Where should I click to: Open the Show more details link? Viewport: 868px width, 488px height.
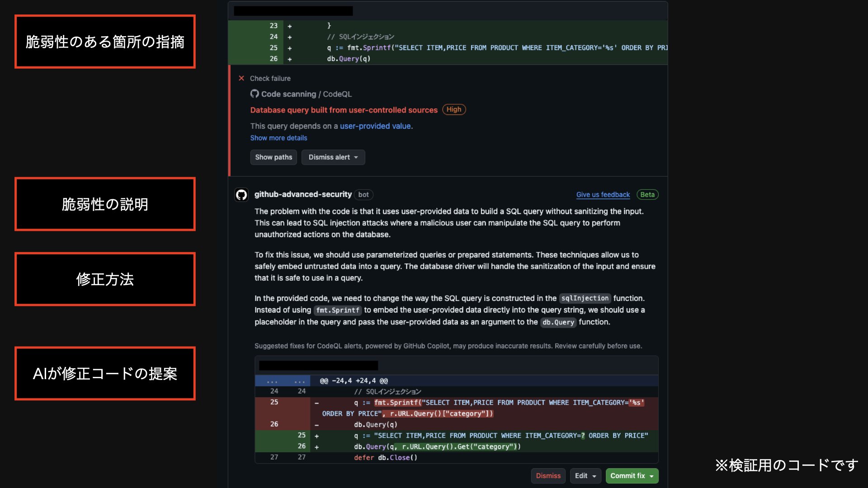click(x=278, y=138)
